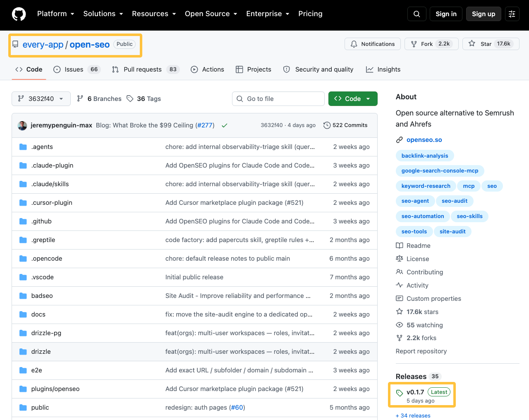This screenshot has height=420, width=529.
Task: Select the seo-automation topic tag
Action: click(423, 216)
